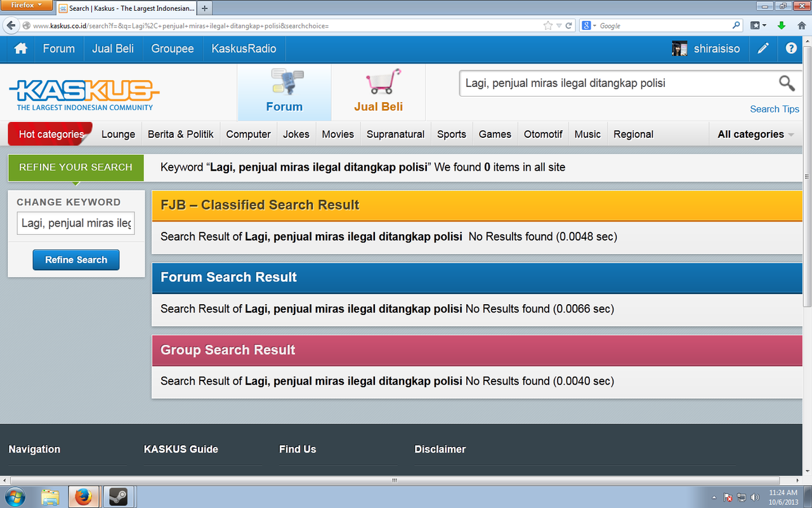This screenshot has width=812, height=508.
Task: Focus the Change Keyword input field
Action: tap(76, 223)
